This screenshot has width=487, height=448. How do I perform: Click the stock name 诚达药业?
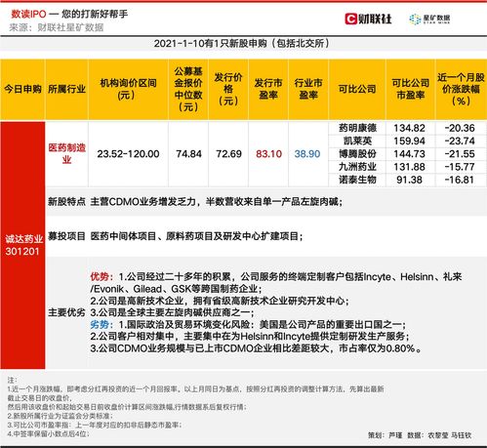(x=23, y=239)
